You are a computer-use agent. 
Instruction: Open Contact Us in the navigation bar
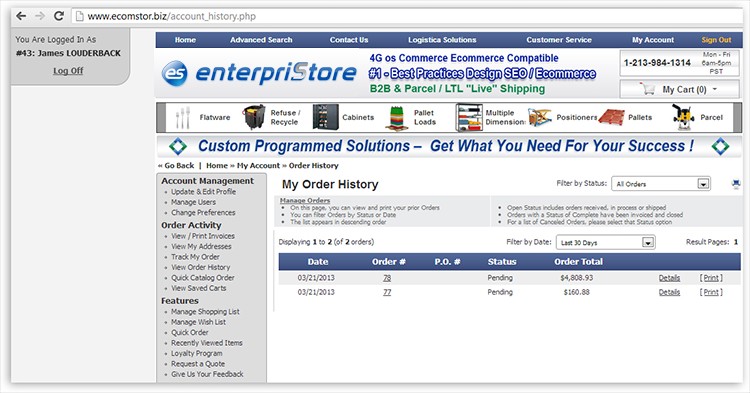pyautogui.click(x=349, y=40)
